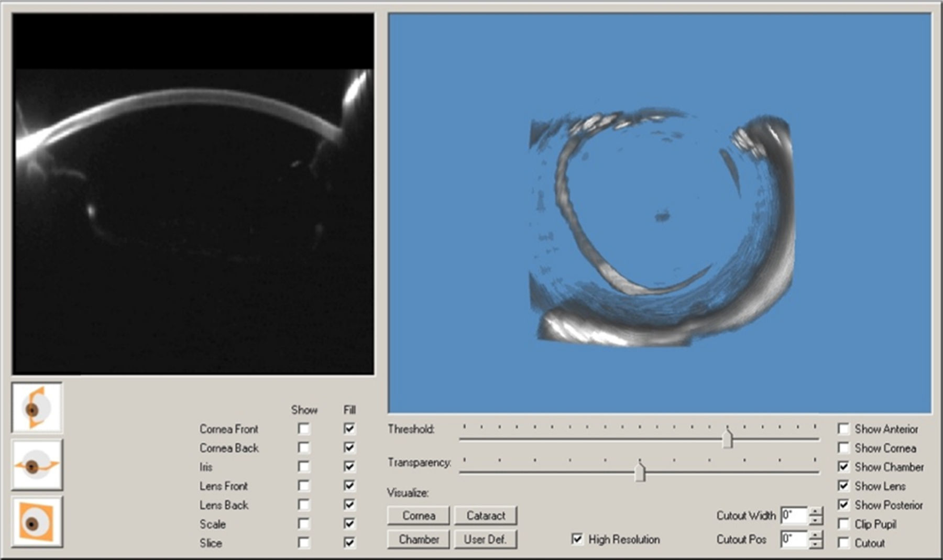Image resolution: width=943 pixels, height=560 pixels.
Task: Select the Chamber visualize button
Action: (x=419, y=539)
